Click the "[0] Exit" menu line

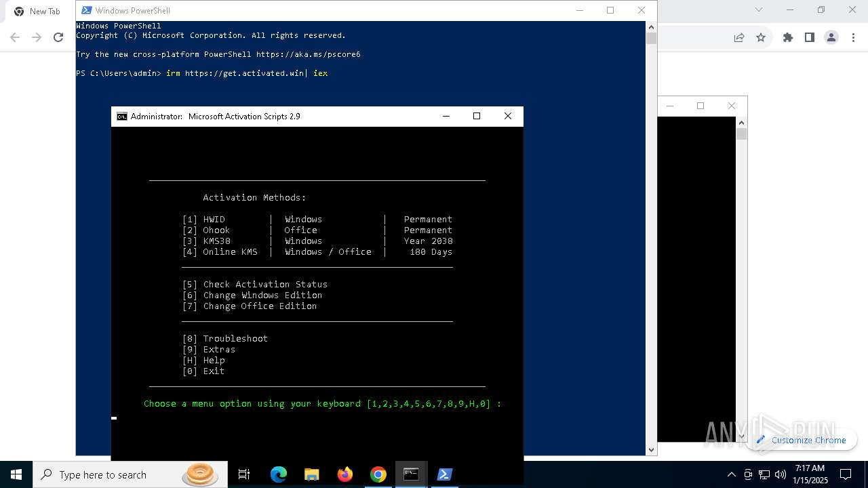click(203, 371)
